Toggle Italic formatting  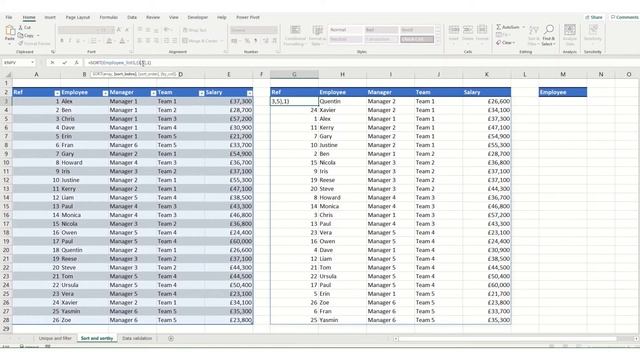tap(69, 41)
